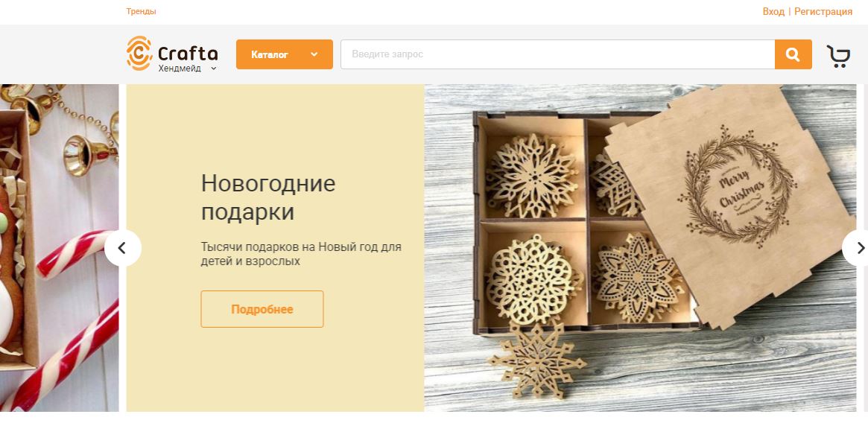Go to the previous banner slide

tap(123, 248)
